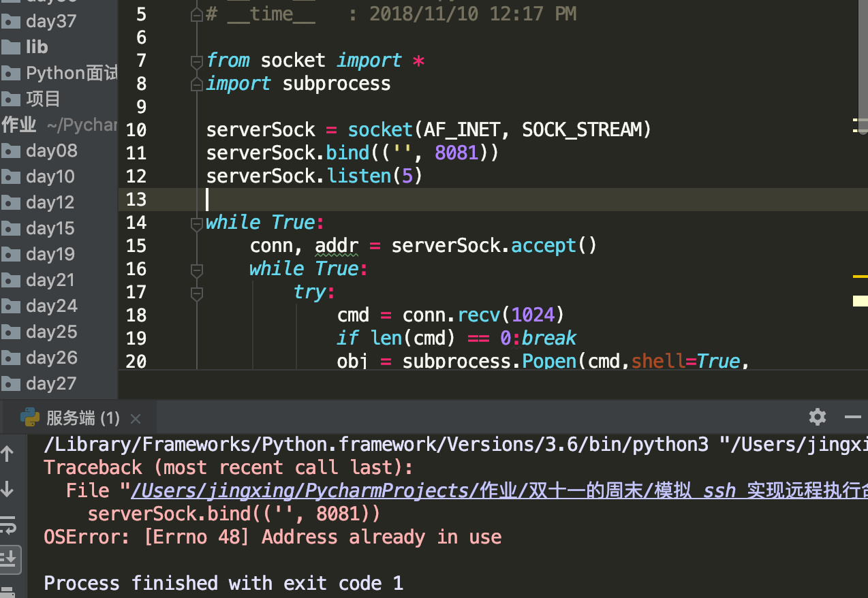Click 'serverSock.listen(5)' on line 12
Screen dimensions: 868x598
click(315, 176)
